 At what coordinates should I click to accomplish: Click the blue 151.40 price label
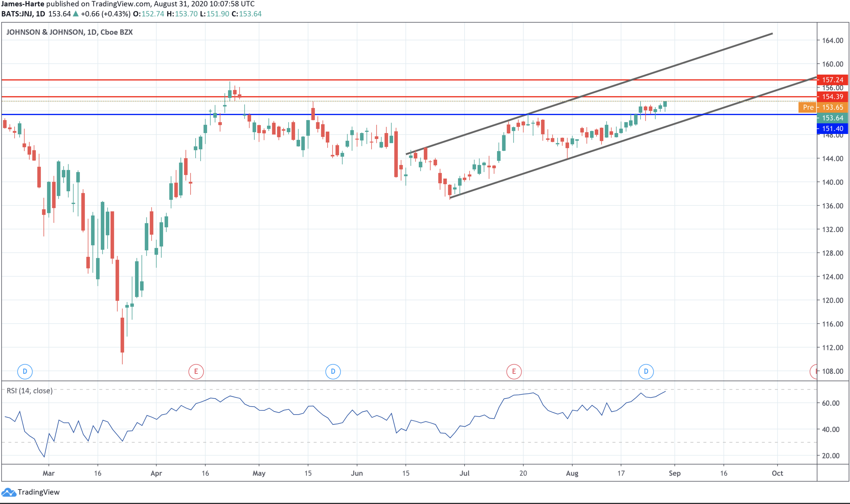832,128
